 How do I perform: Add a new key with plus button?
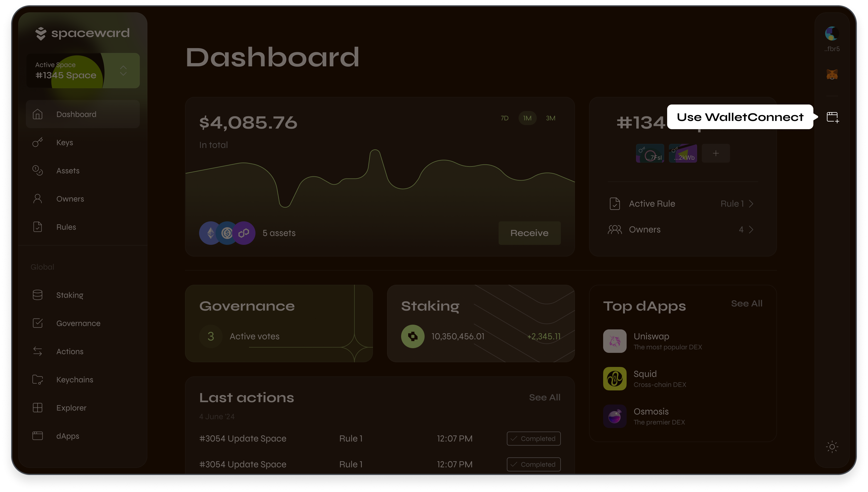click(716, 154)
